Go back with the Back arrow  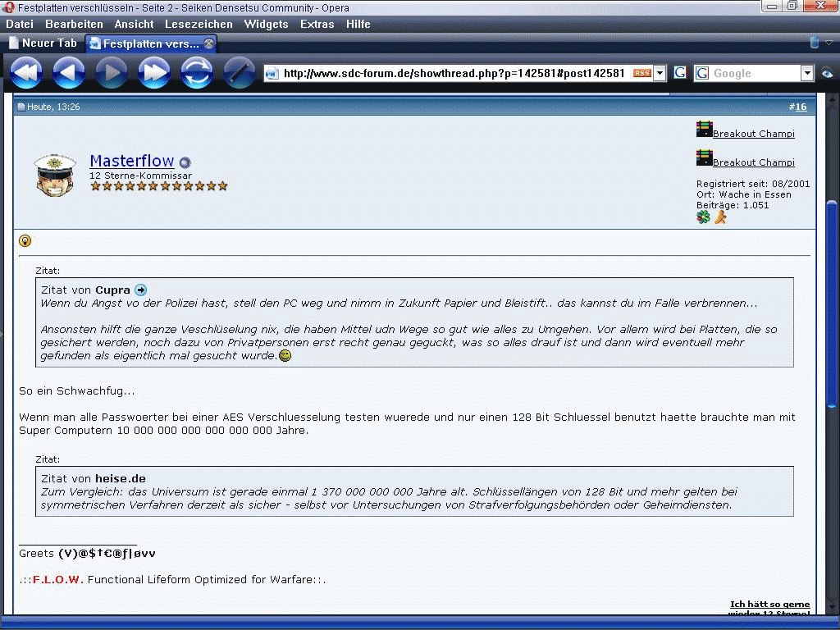coord(69,72)
